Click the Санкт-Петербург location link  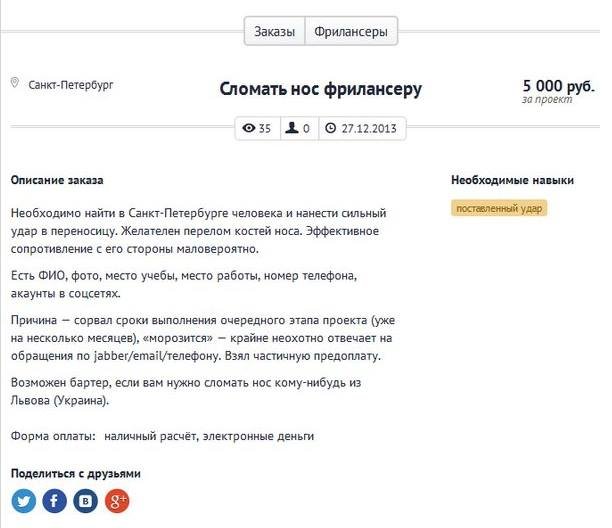point(71,85)
